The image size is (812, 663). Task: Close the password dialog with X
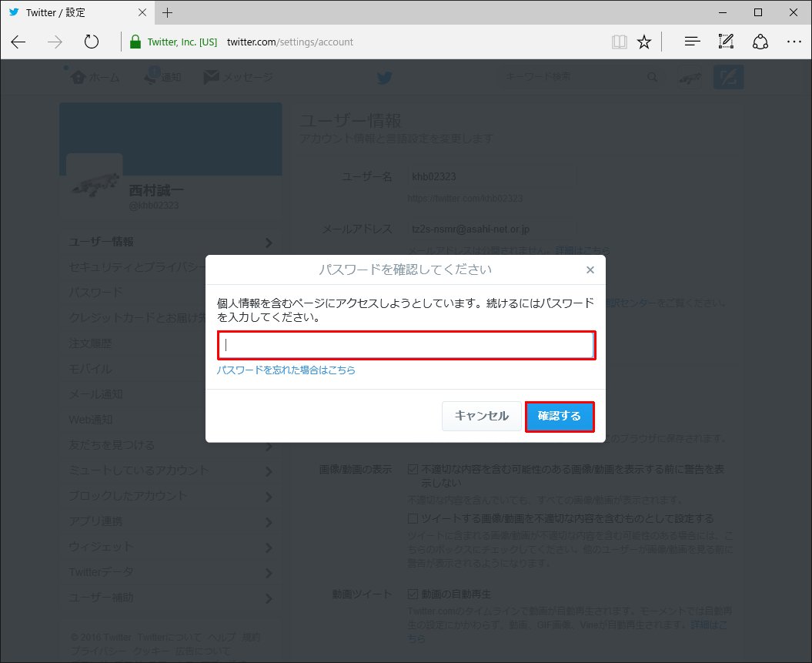[x=590, y=270]
